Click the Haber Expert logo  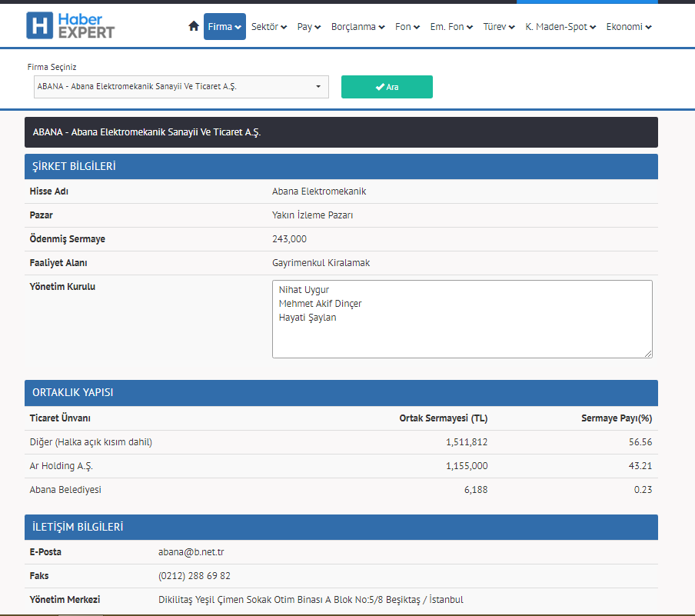pos(71,25)
